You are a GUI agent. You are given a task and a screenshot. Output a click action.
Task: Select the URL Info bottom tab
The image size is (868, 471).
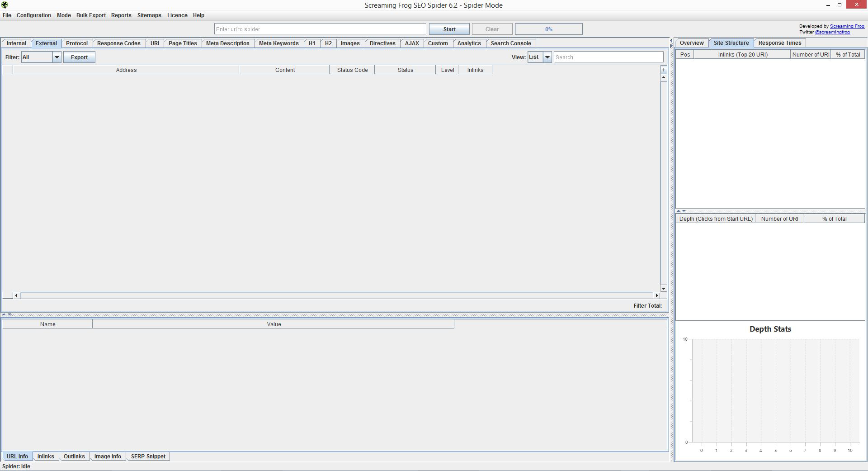pyautogui.click(x=17, y=457)
